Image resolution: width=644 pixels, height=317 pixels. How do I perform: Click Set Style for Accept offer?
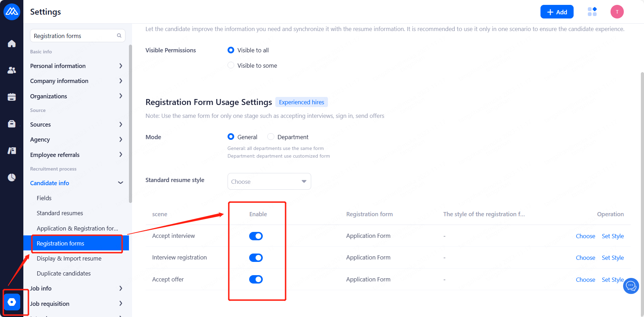pos(612,280)
